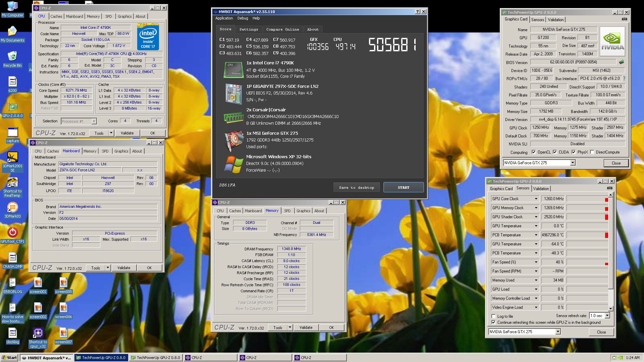Open Application menu in Aquamark
The image size is (644, 362).
point(224,18)
